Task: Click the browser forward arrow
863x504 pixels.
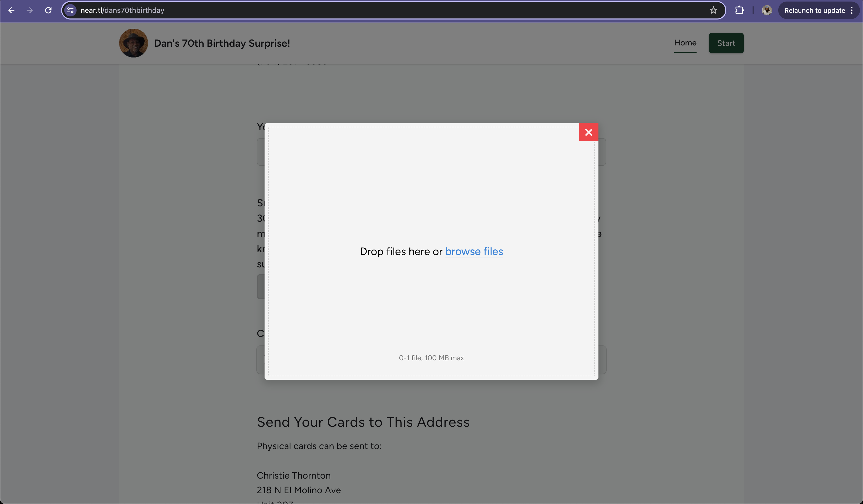Action: pos(30,10)
